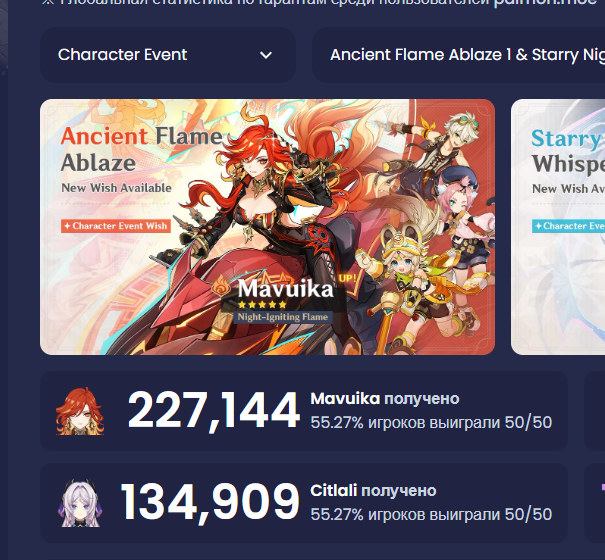Click the Citlali name link in stats

(334, 491)
